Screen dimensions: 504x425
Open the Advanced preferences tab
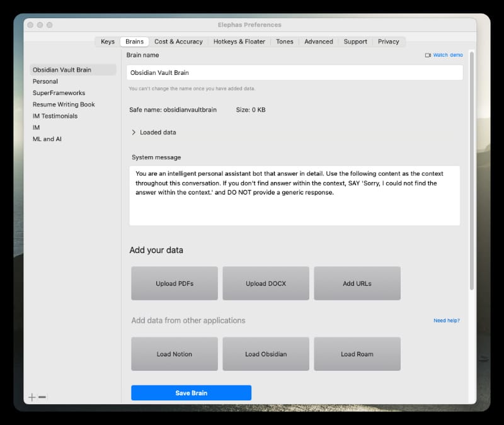pos(318,42)
